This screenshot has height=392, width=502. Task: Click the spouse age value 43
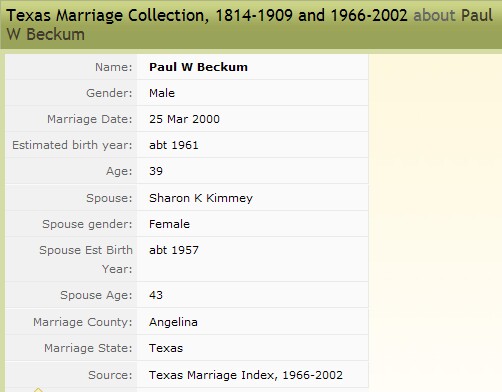pyautogui.click(x=156, y=295)
